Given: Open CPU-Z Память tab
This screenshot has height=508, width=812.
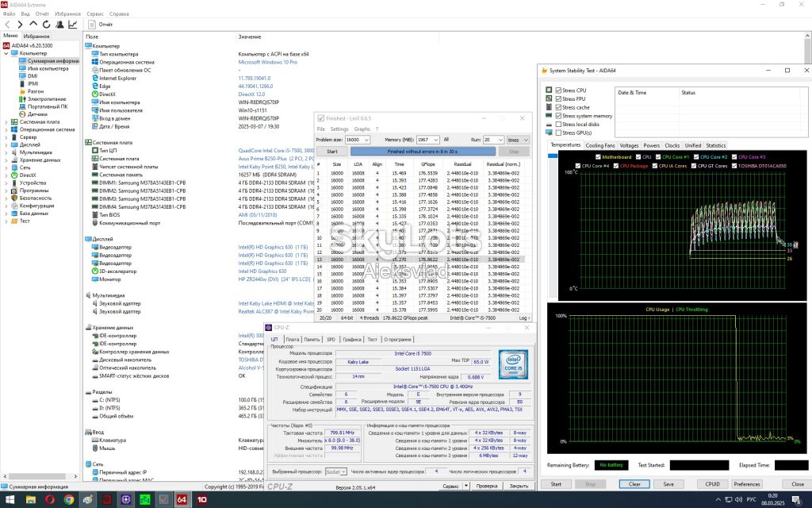Looking at the screenshot, I should [312, 340].
